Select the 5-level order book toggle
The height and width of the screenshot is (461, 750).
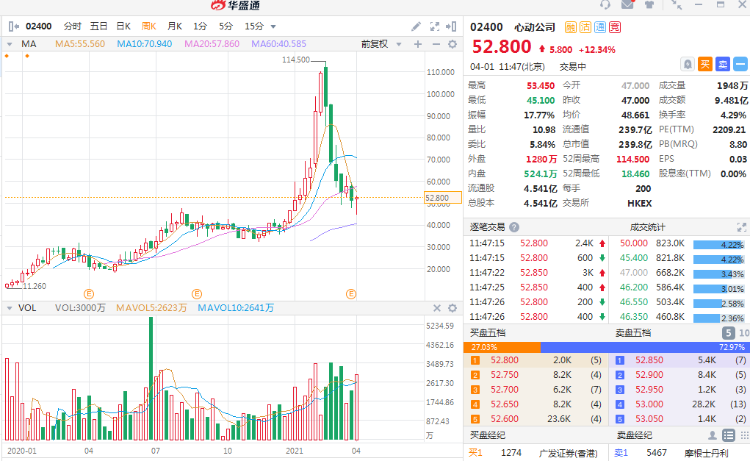click(x=728, y=333)
